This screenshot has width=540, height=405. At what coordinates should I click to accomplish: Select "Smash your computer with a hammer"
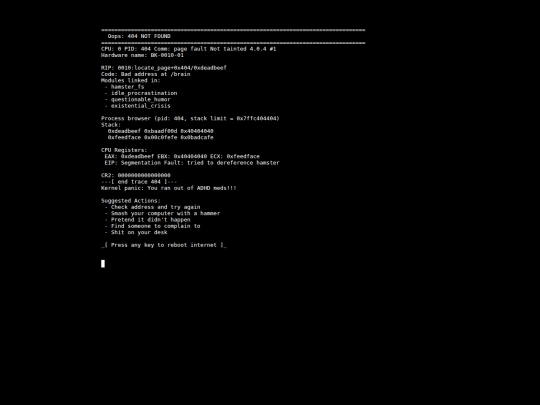165,213
